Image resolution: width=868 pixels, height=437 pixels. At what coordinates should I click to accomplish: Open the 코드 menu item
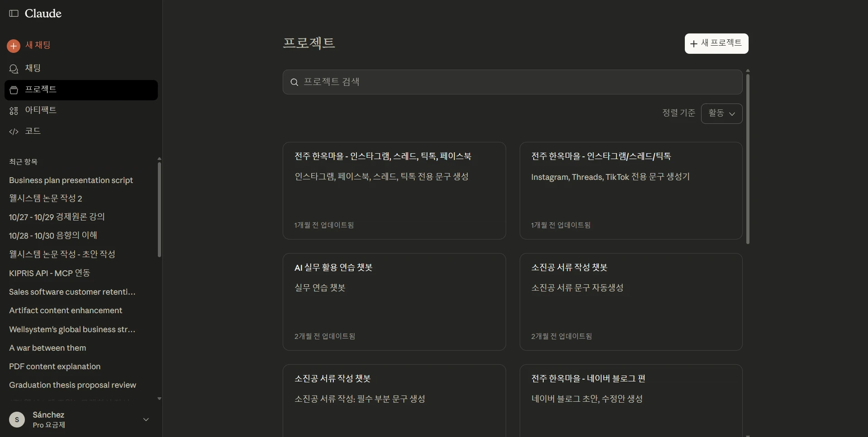(33, 131)
